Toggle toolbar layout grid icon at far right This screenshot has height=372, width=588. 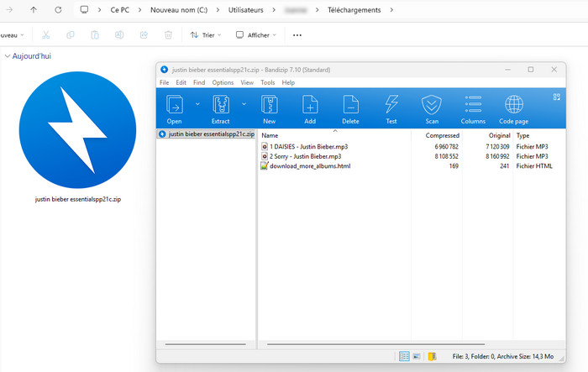[x=556, y=97]
